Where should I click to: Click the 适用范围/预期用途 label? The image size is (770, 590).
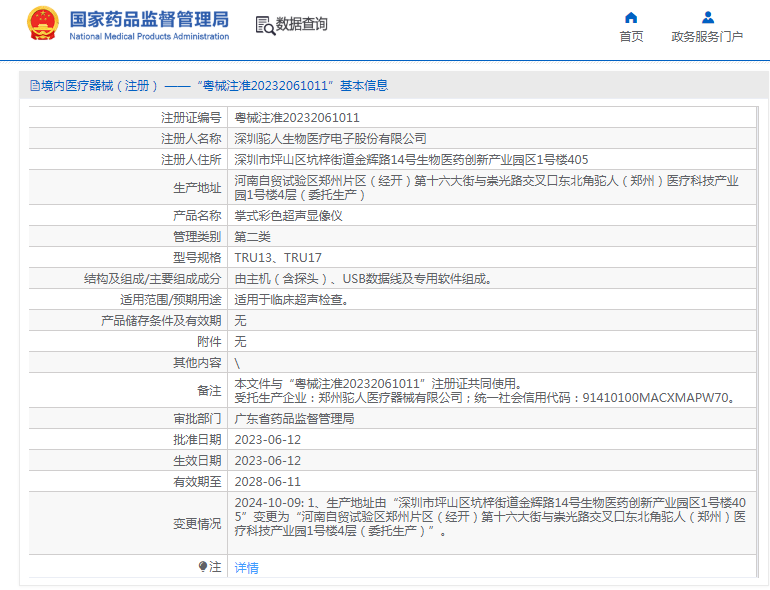(170, 300)
